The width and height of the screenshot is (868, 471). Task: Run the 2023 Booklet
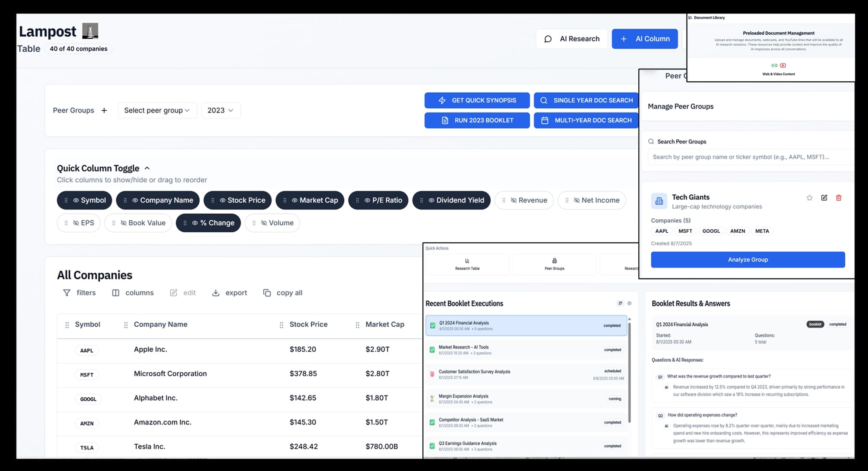pyautogui.click(x=477, y=120)
